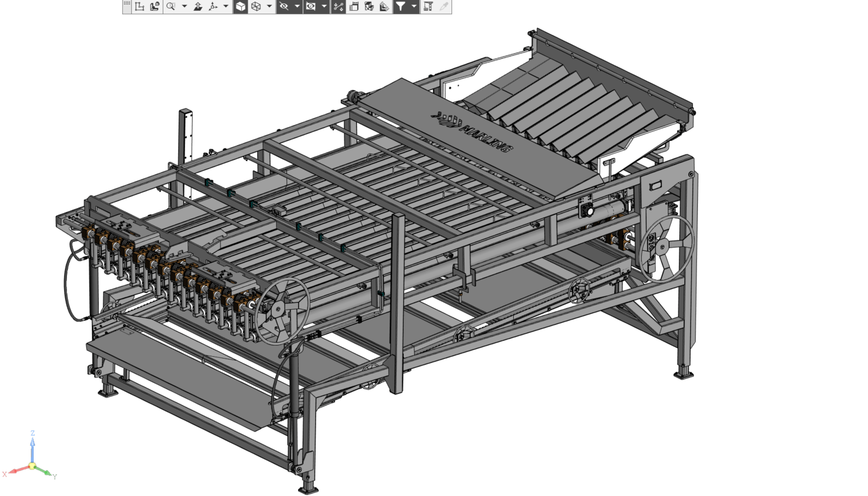868x496 pixels.
Task: Click the rightmost structure icon before the eyedropper
Action: [x=428, y=7]
